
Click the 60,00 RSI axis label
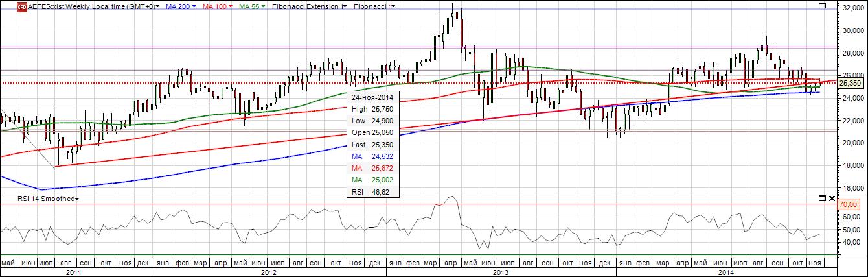click(850, 217)
